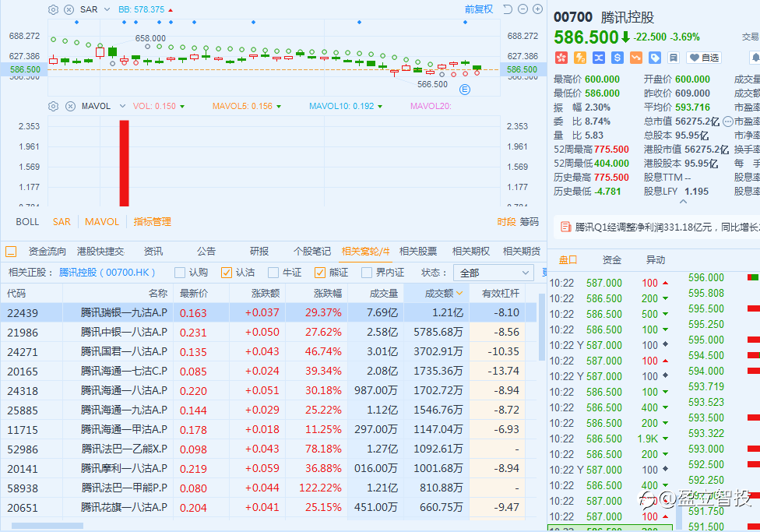Click the circled E event marker on chart
The height and width of the screenshot is (532, 760).
[464, 90]
